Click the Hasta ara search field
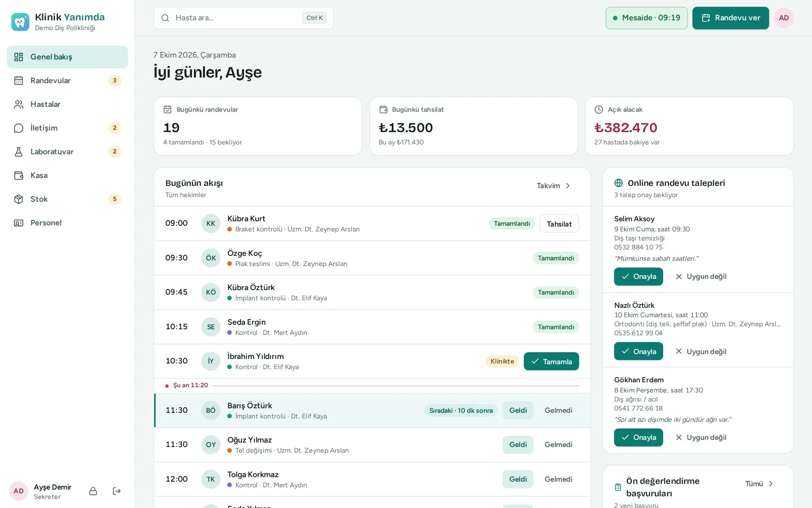This screenshot has height=508, width=812. point(243,18)
